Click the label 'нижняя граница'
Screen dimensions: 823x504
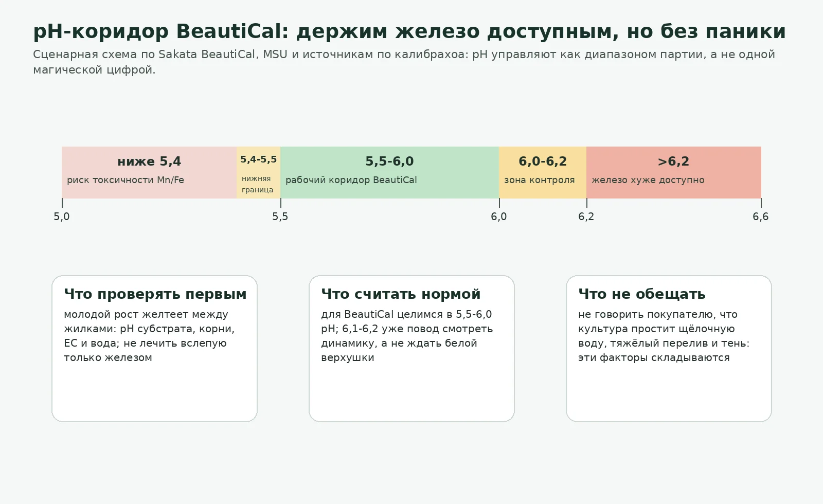point(258,184)
